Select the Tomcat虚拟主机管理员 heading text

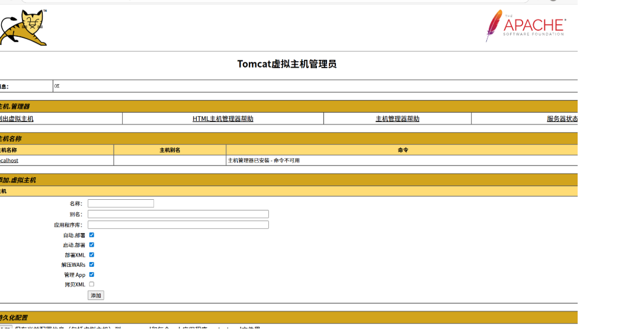click(x=287, y=64)
